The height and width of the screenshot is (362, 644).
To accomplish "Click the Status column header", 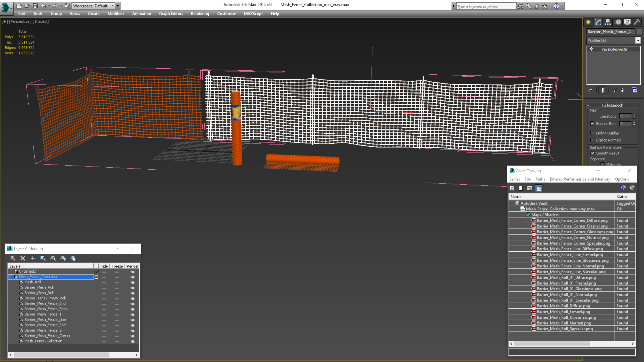I will pos(625,197).
